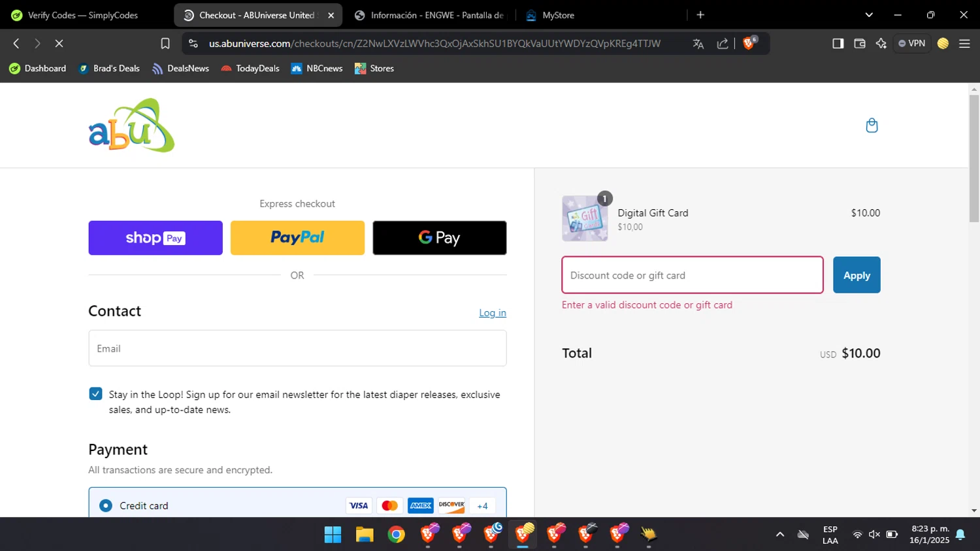Image resolution: width=980 pixels, height=551 pixels.
Task: Click the Mastercard icon
Action: [389, 505]
